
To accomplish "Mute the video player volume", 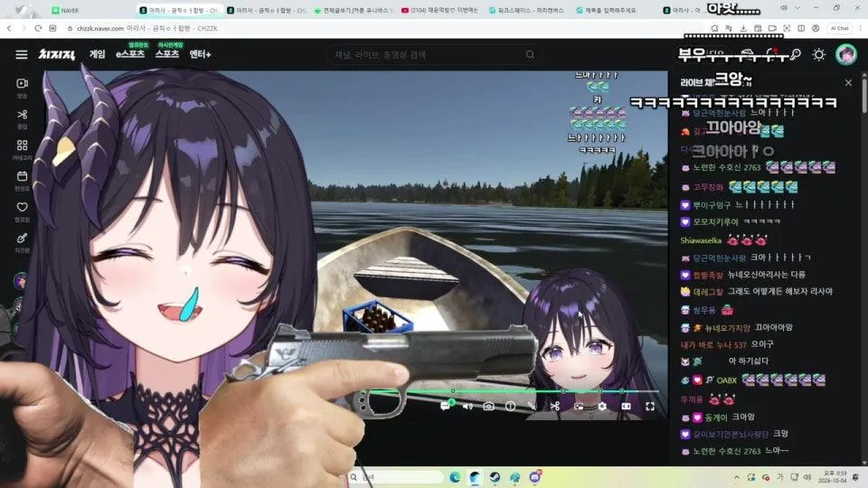I will pos(467,406).
